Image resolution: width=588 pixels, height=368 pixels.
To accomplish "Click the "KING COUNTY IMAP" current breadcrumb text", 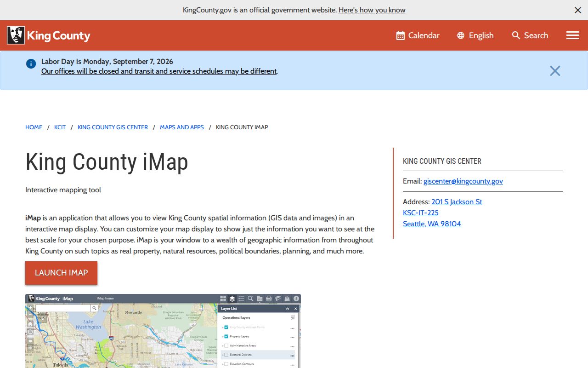I will (x=242, y=127).
